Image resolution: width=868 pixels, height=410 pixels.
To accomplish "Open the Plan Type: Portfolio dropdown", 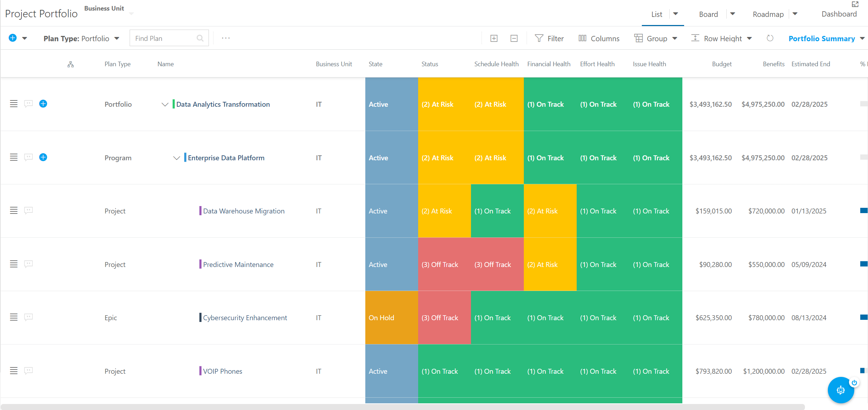I will [81, 38].
